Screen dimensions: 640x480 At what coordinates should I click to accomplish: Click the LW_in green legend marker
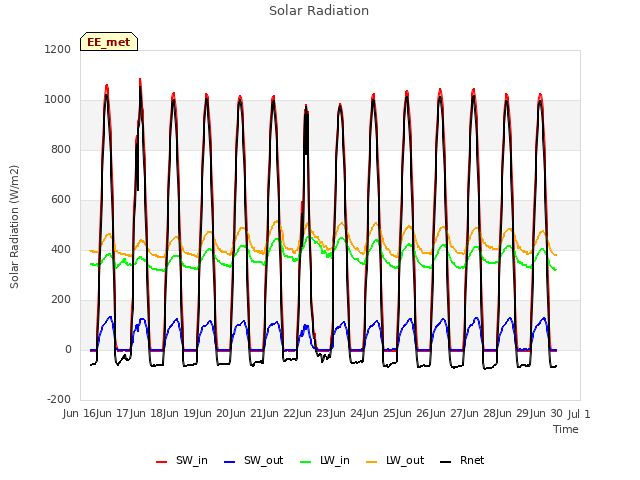tap(306, 462)
